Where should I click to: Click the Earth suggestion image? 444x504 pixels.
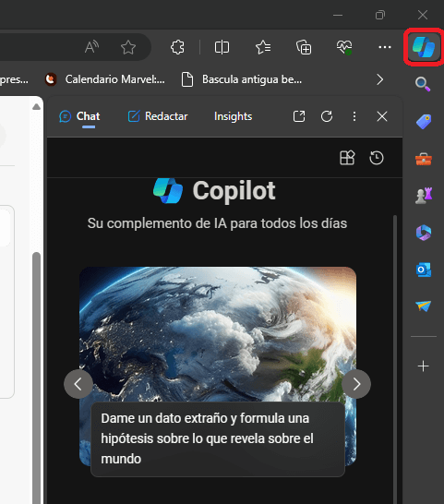click(218, 334)
